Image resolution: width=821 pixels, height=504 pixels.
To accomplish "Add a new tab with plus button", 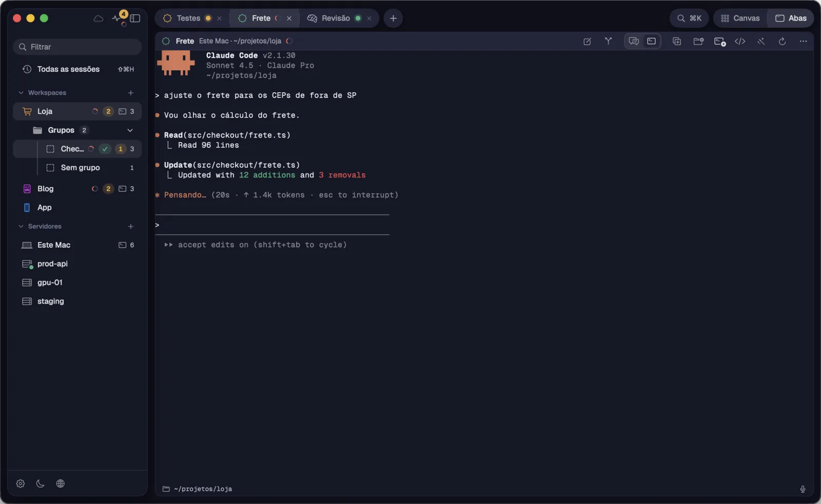I will 393,18.
